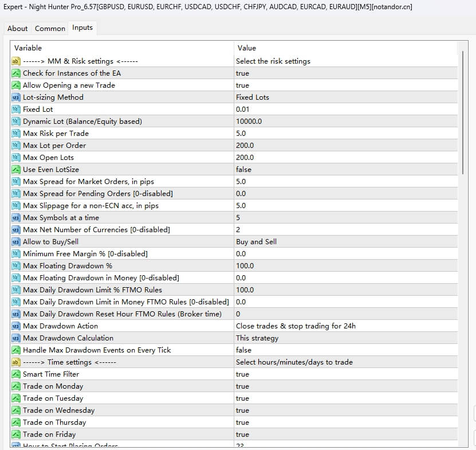476x450 pixels.
Task: Click the icon beside Allow Opening a new Trade
Action: [x=16, y=85]
